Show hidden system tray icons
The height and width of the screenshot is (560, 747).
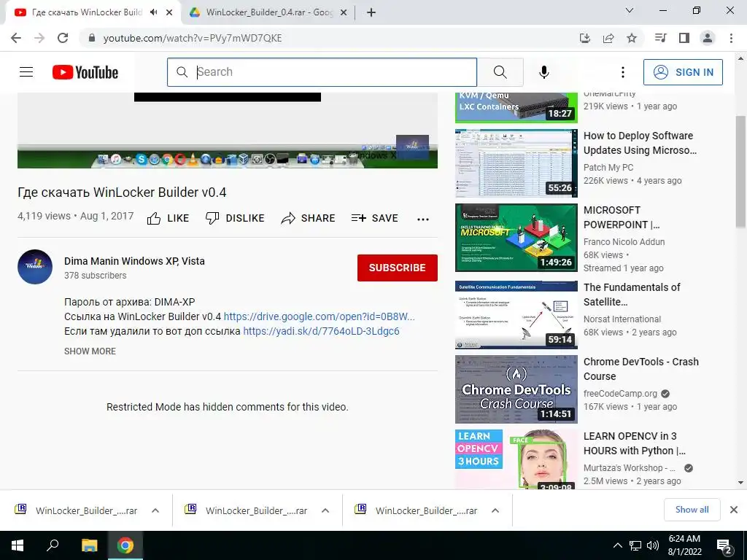(x=617, y=545)
